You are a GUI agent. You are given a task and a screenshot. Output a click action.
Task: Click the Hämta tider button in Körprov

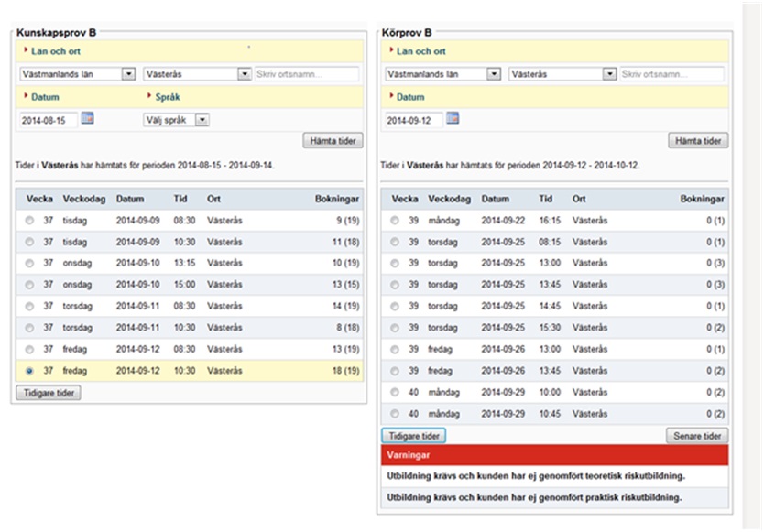click(x=698, y=141)
